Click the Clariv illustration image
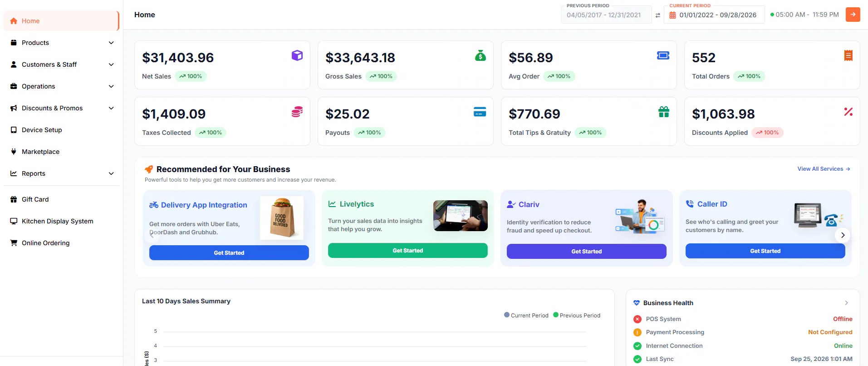Image resolution: width=868 pixels, height=366 pixels. point(640,217)
